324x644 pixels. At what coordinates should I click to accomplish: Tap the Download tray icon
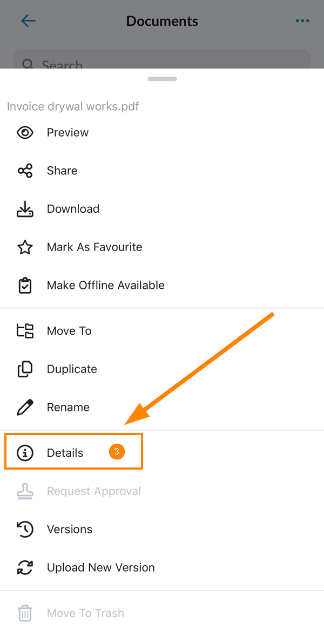(x=25, y=209)
